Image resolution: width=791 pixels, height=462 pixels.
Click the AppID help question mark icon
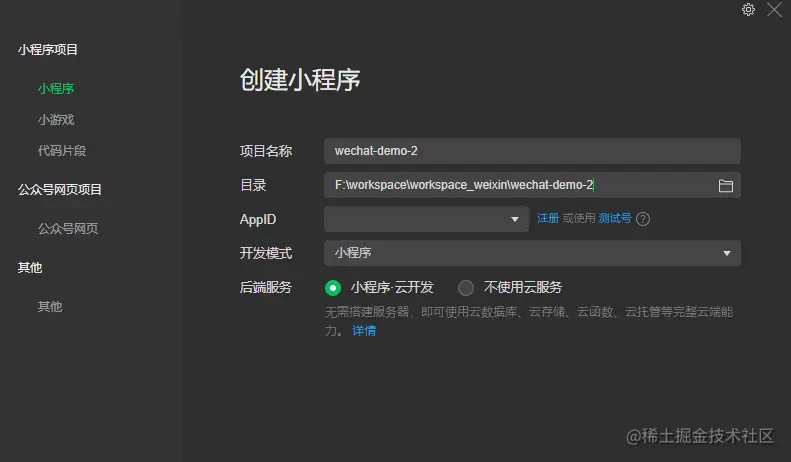click(643, 219)
